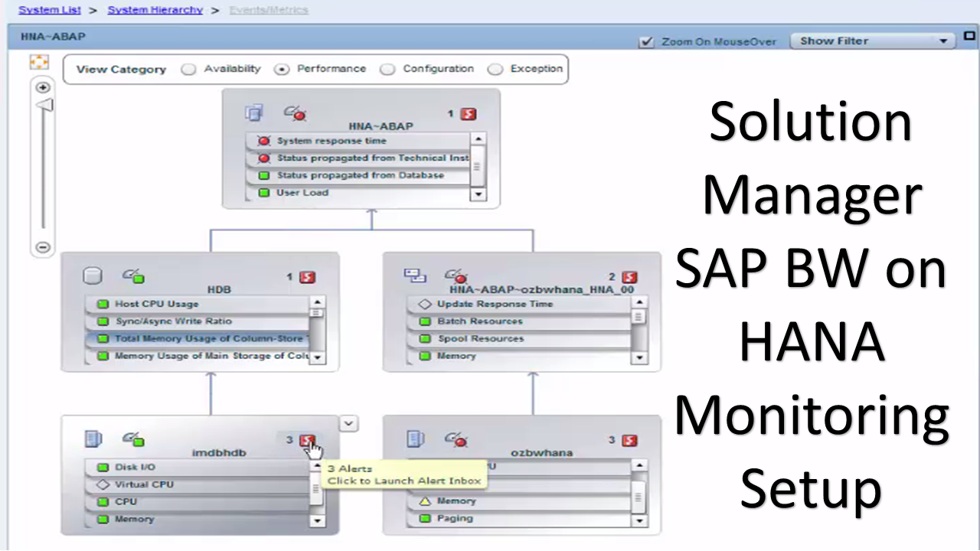Click the alert icon showing 3 alerts on imdbhdb
The height and width of the screenshot is (551, 980).
307,441
